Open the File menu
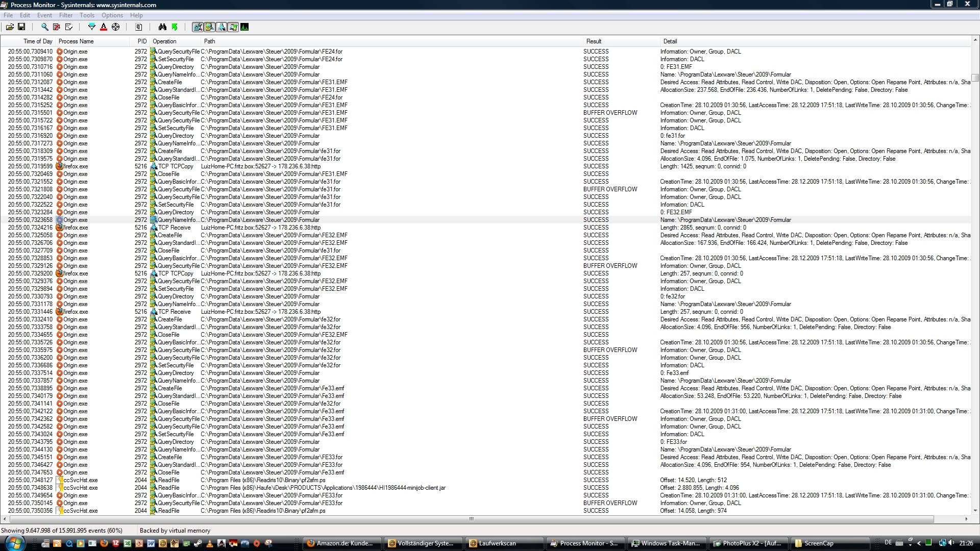This screenshot has height=551, width=980. (8, 15)
